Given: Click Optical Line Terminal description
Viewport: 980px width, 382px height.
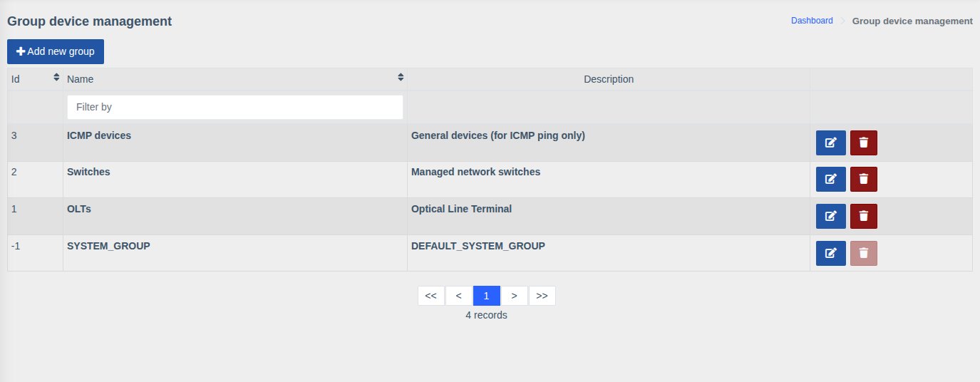Looking at the screenshot, I should click(x=461, y=209).
